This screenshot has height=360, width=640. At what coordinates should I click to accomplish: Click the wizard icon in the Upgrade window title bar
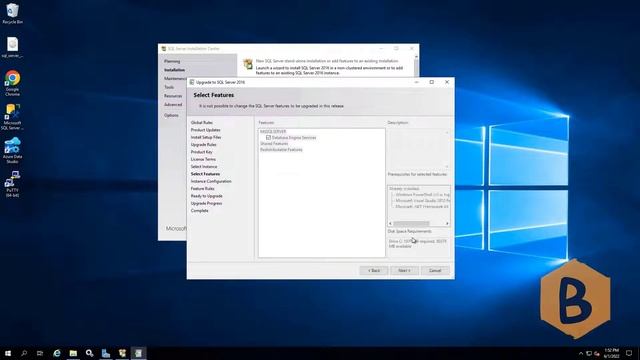192,82
